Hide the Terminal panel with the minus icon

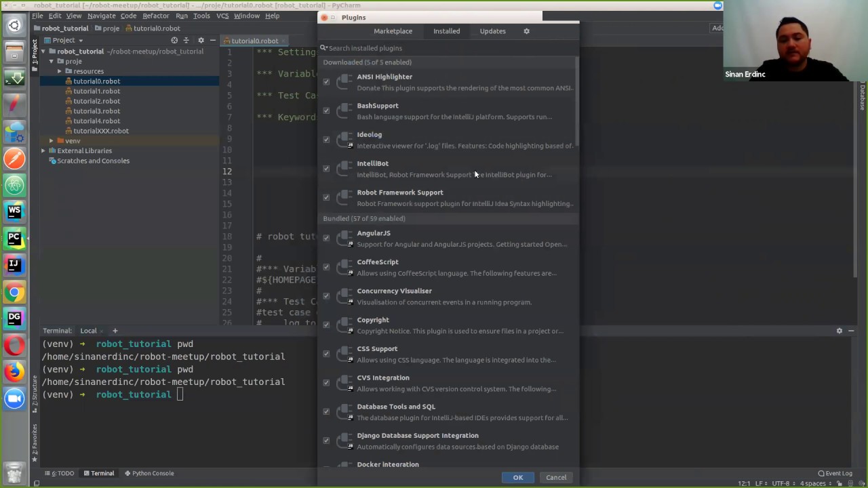pyautogui.click(x=851, y=331)
